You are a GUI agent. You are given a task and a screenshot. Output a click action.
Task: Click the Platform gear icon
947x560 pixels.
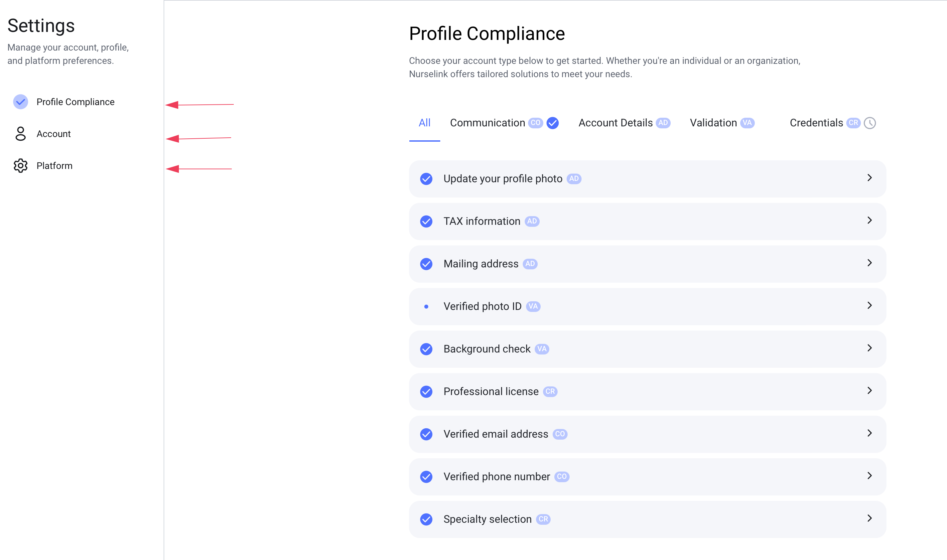[20, 166]
